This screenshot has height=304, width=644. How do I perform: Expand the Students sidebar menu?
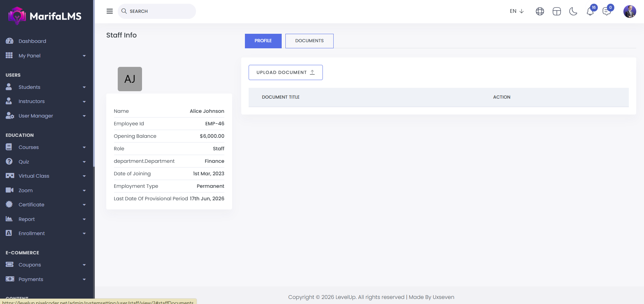[x=46, y=87]
